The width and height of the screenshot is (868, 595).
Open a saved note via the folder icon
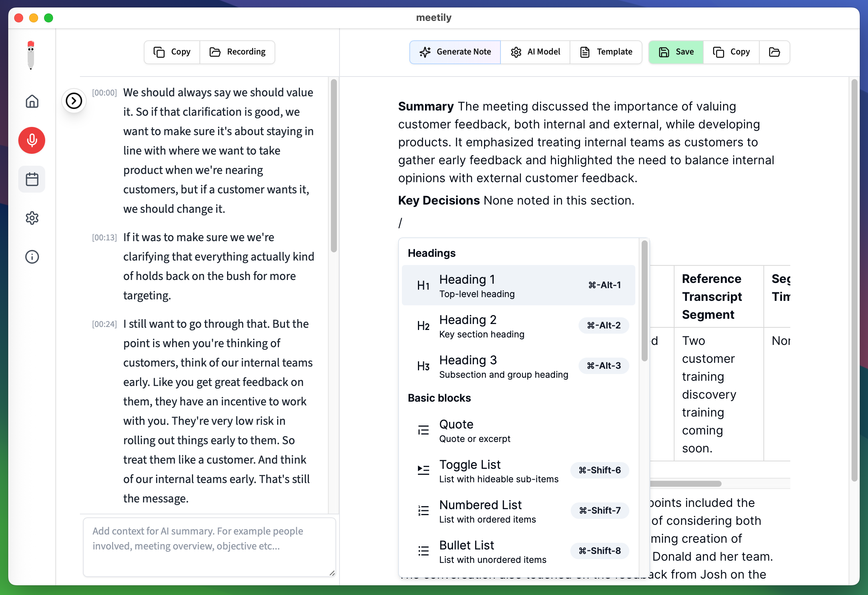(774, 52)
